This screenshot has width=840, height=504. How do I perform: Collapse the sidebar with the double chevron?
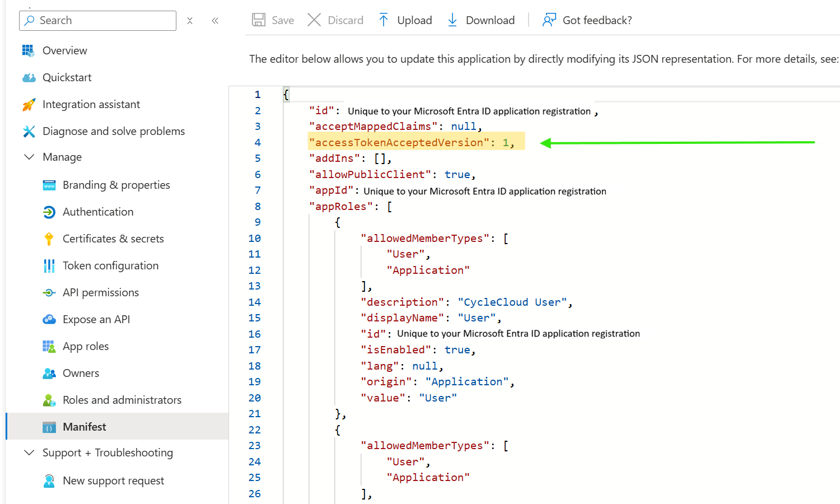pos(215,21)
